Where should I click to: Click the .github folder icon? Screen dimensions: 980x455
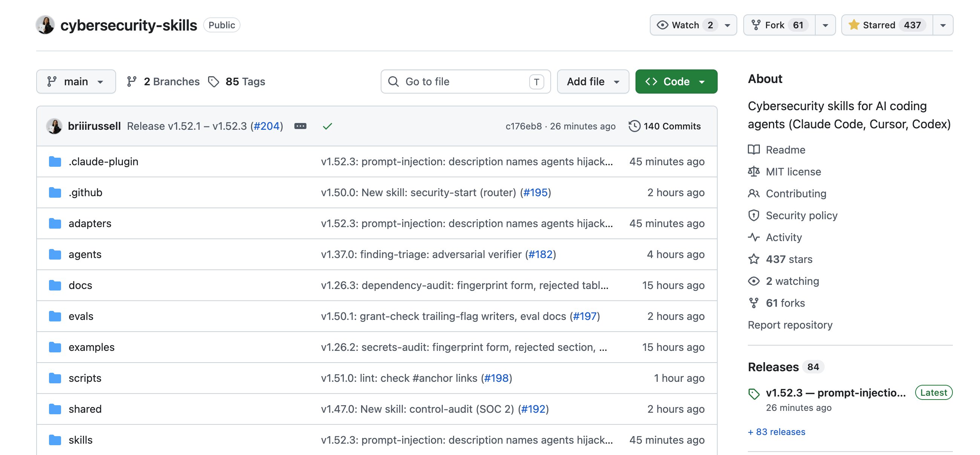pos(55,192)
